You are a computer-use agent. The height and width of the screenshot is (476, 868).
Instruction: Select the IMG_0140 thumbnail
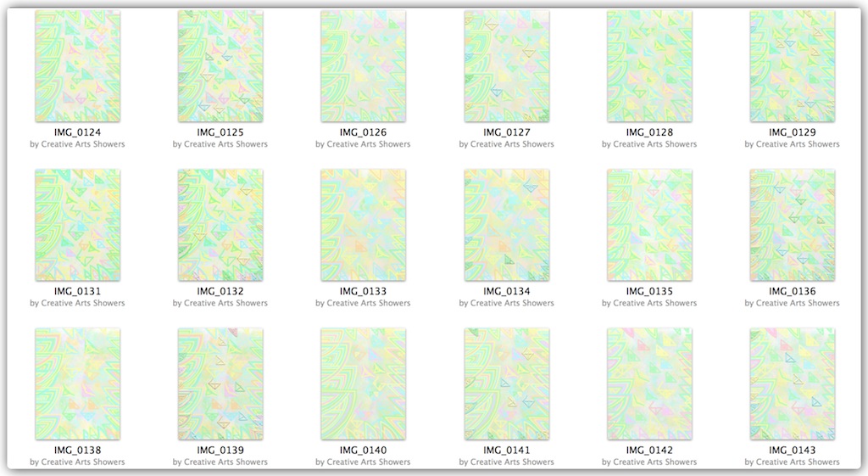pos(363,384)
